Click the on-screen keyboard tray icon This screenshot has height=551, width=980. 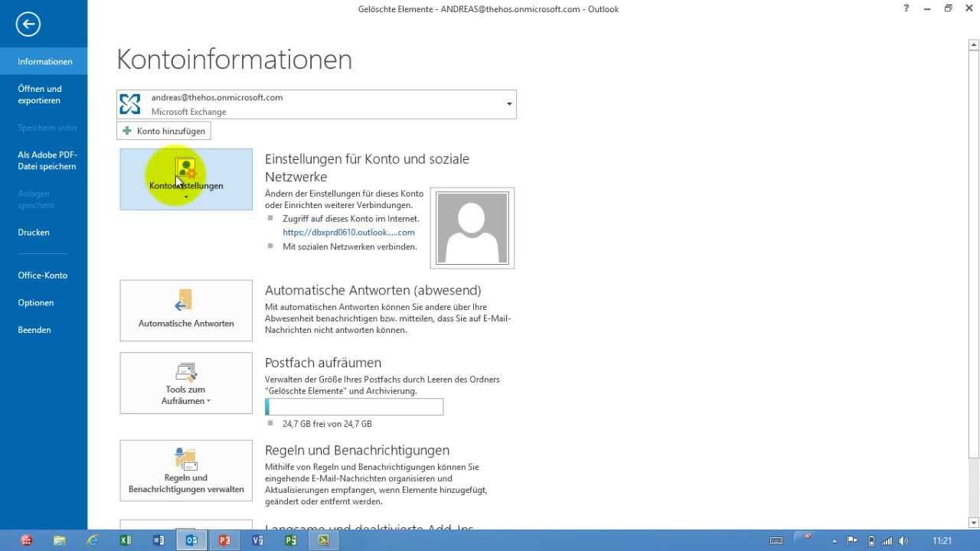776,541
